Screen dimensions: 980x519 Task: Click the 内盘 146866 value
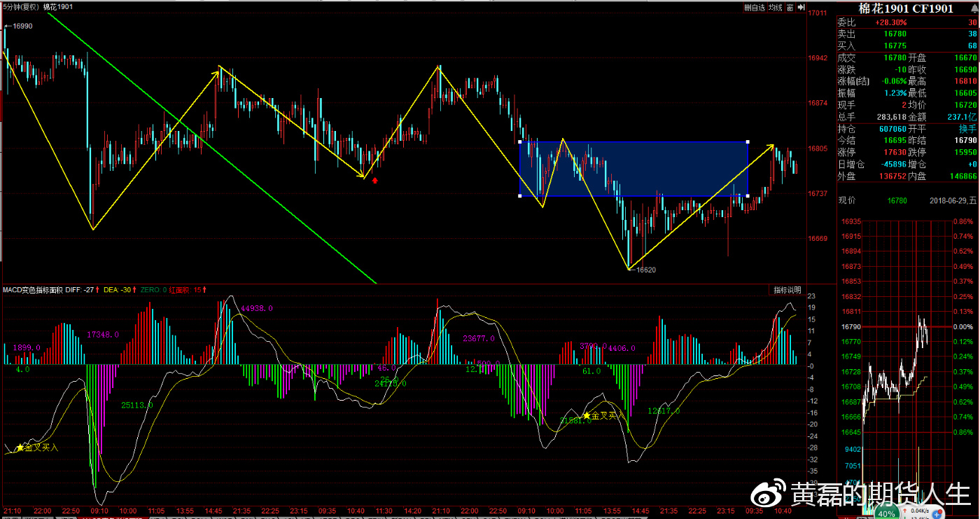pos(962,176)
